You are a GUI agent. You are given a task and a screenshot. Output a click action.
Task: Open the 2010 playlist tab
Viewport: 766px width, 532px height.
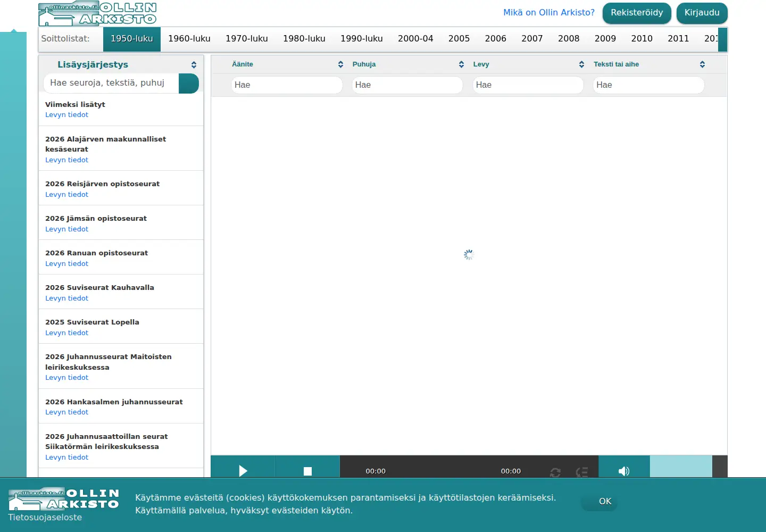(642, 39)
